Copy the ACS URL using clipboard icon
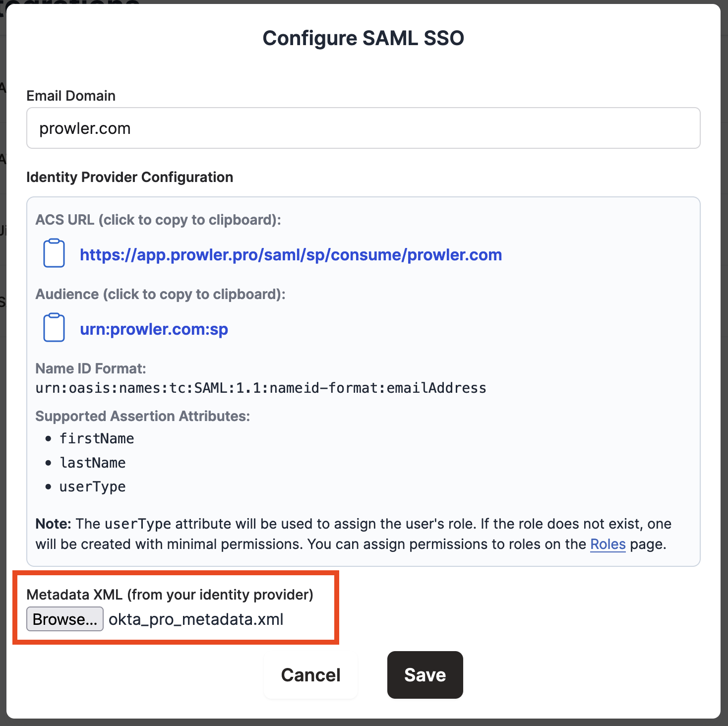 [x=54, y=253]
